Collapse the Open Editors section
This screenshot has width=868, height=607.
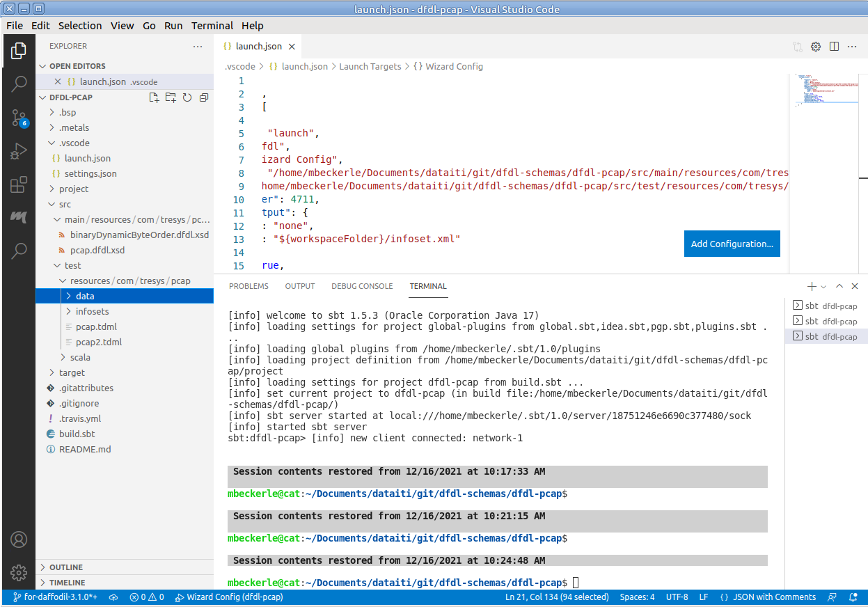click(125, 66)
